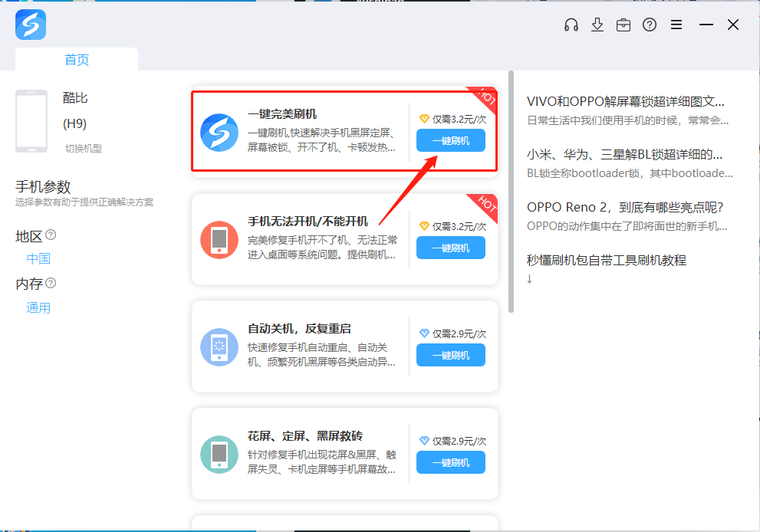Viewport: 760px width, 532px height.
Task: Open the toolbox briefcase icon
Action: tap(623, 25)
